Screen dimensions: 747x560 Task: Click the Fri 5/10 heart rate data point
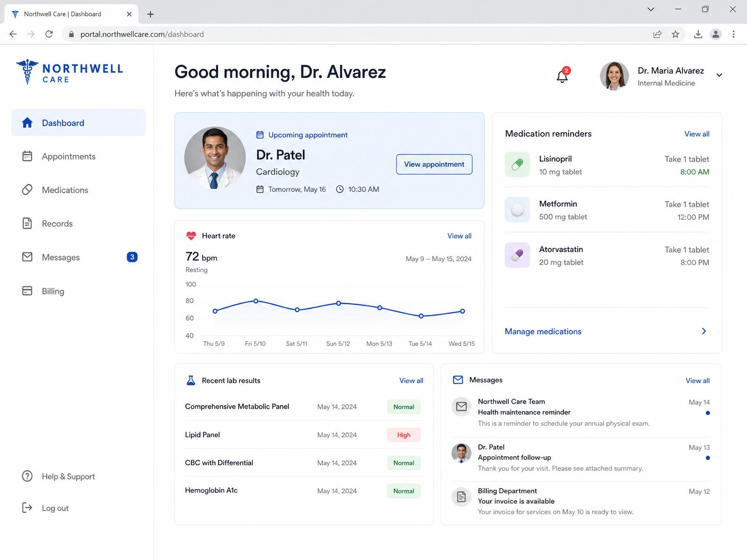tap(256, 301)
